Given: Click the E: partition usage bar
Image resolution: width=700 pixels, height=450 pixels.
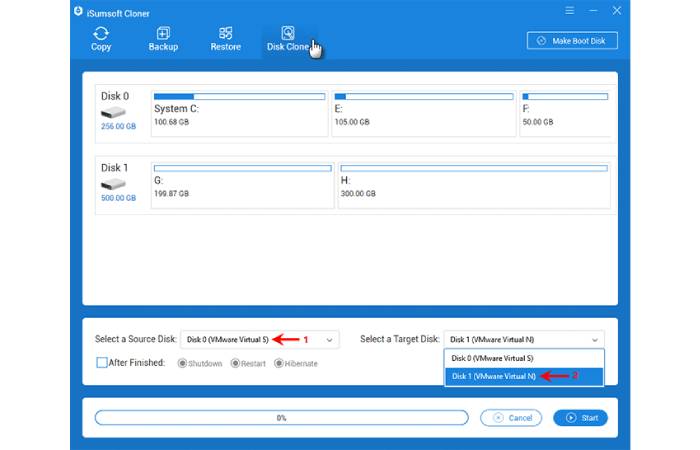Looking at the screenshot, I should 424,96.
